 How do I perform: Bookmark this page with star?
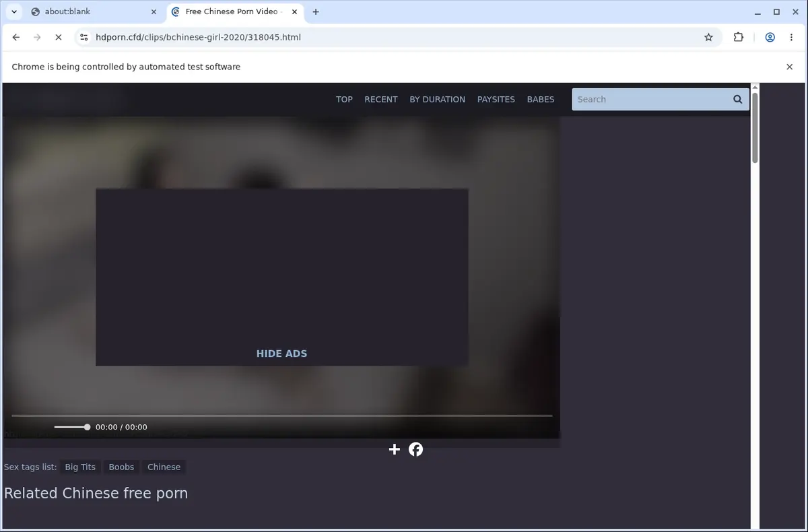tap(708, 37)
